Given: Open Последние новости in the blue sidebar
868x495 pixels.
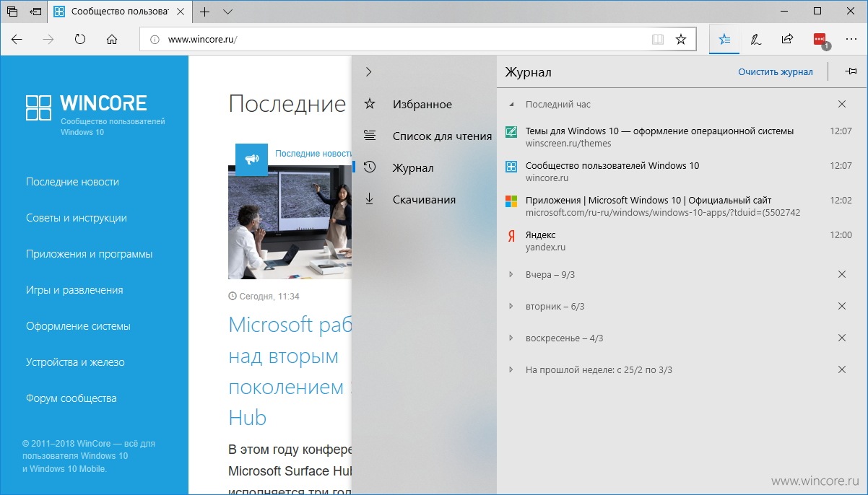Looking at the screenshot, I should [72, 182].
